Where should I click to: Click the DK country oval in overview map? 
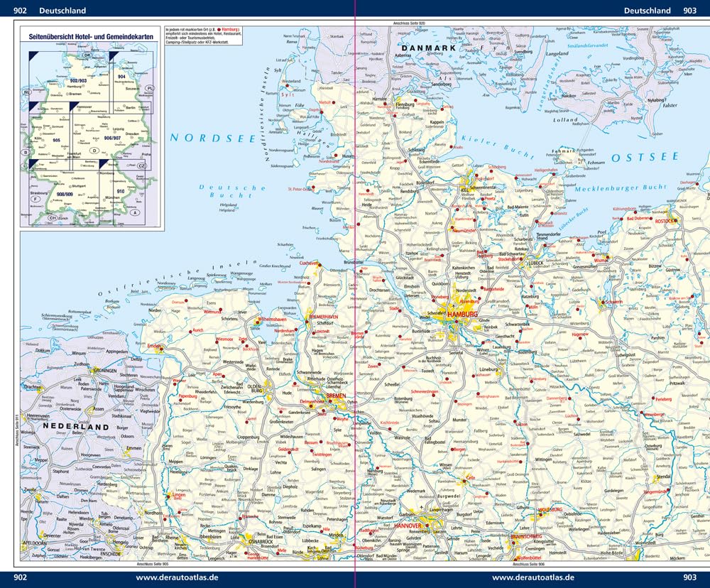(87, 55)
